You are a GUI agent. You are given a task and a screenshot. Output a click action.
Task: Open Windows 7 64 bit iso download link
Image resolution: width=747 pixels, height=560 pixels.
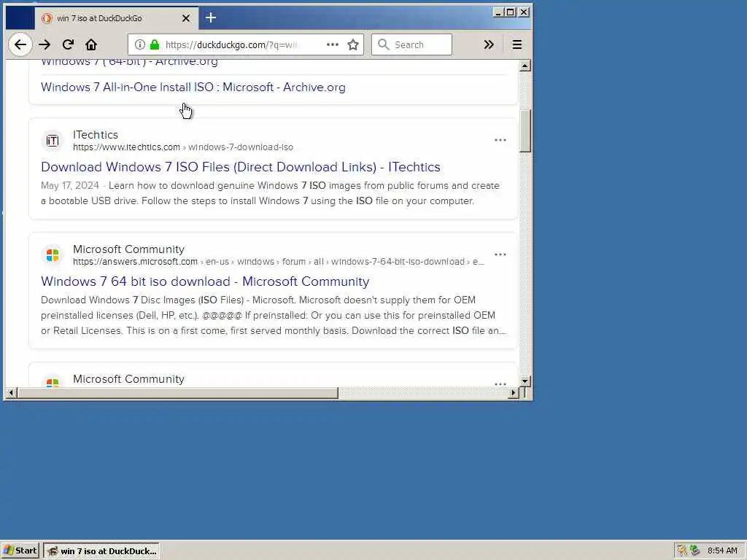(x=205, y=281)
